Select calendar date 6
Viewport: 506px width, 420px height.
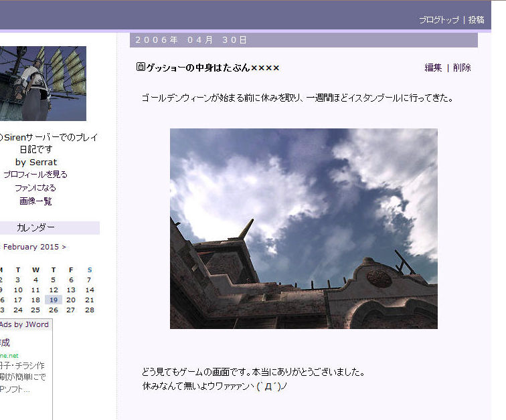(71, 280)
